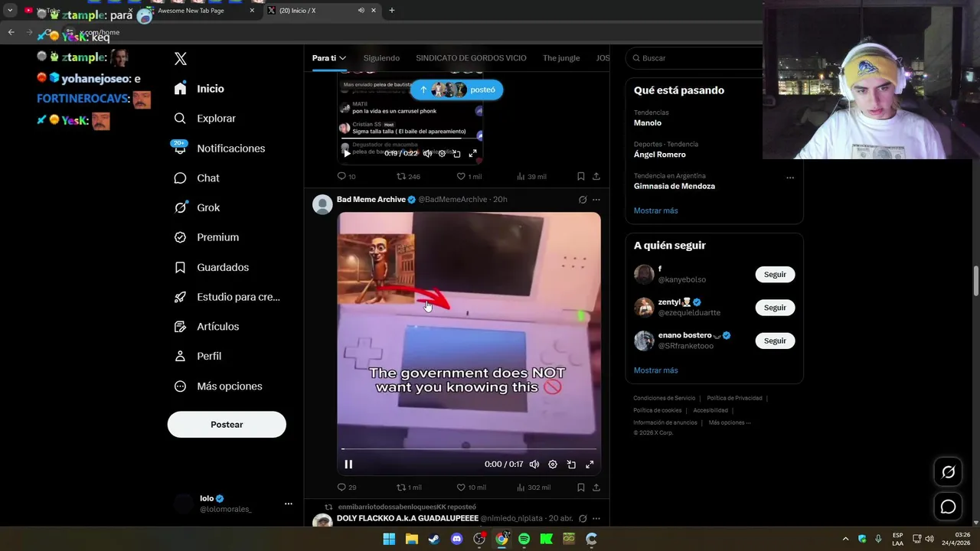Follow @kanyebolso with Seguir

(x=775, y=274)
